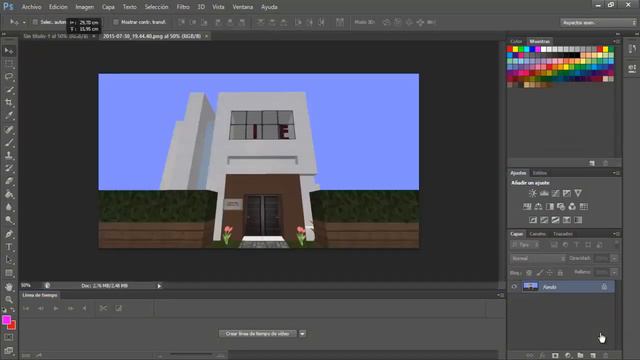Open the Muestras panel flyout menu
The image size is (640, 360).
(x=617, y=41)
